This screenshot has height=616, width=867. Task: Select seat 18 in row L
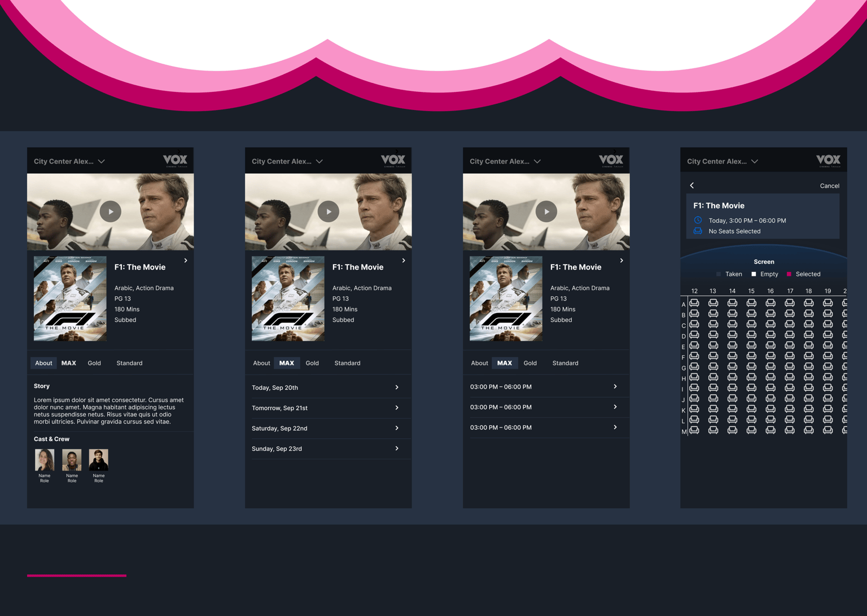809,419
